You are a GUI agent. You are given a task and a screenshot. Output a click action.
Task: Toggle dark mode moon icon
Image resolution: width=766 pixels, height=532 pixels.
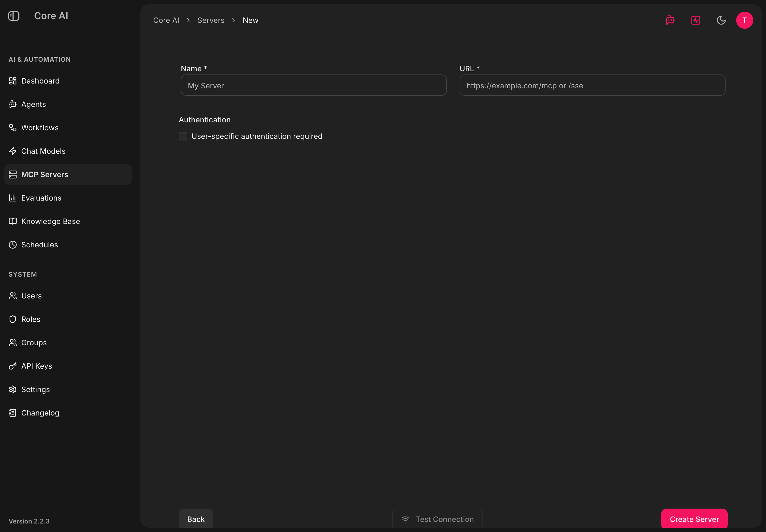(x=721, y=20)
